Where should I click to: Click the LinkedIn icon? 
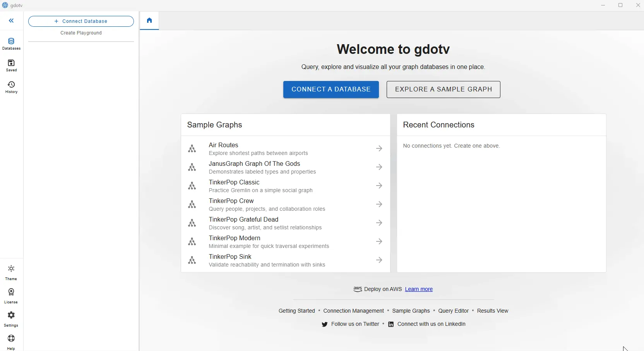391,324
